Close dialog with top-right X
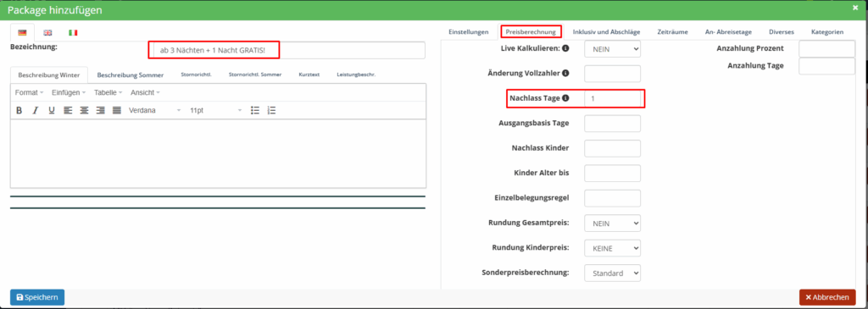The width and height of the screenshot is (868, 309). [x=855, y=8]
